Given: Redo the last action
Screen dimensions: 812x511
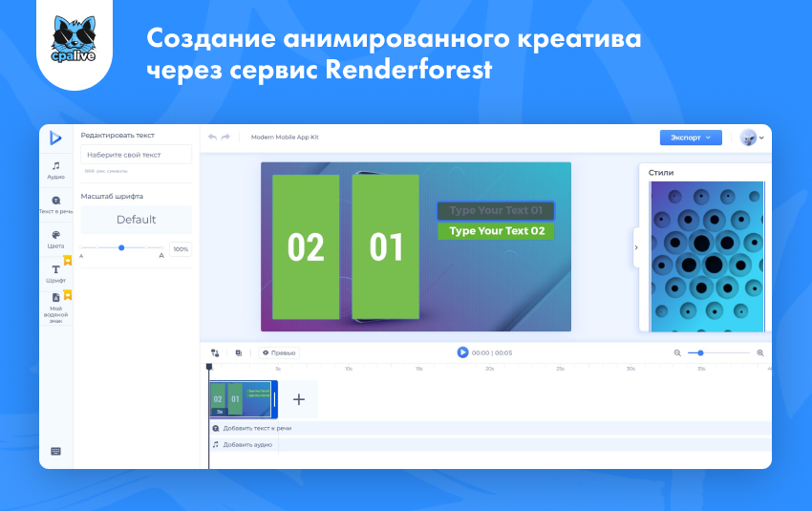Looking at the screenshot, I should pos(225,138).
